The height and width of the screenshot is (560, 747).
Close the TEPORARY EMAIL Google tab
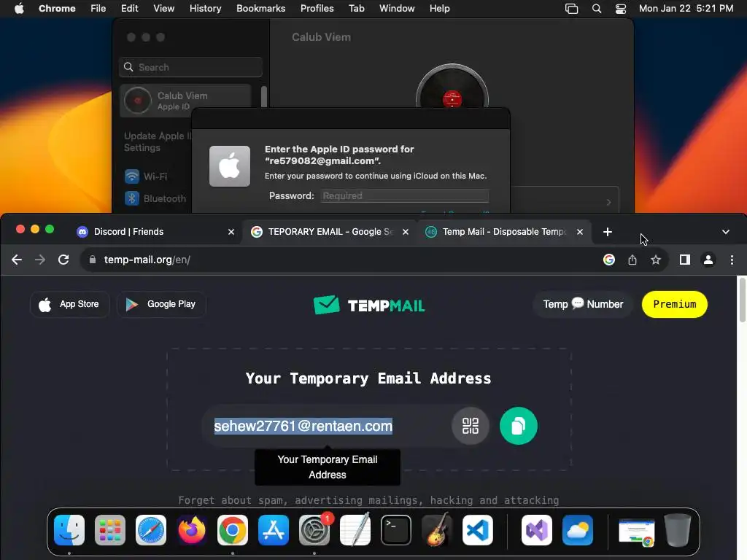pos(406,232)
